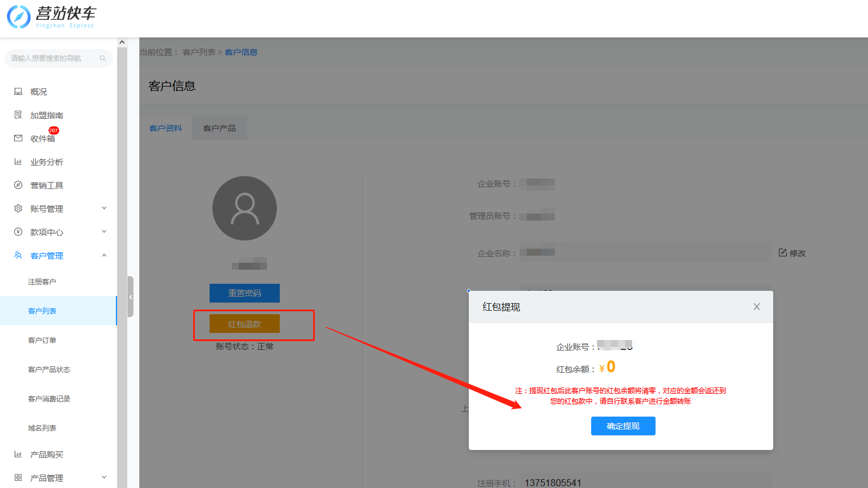Collapse the 客户管理 submenu arrow

[x=104, y=255]
